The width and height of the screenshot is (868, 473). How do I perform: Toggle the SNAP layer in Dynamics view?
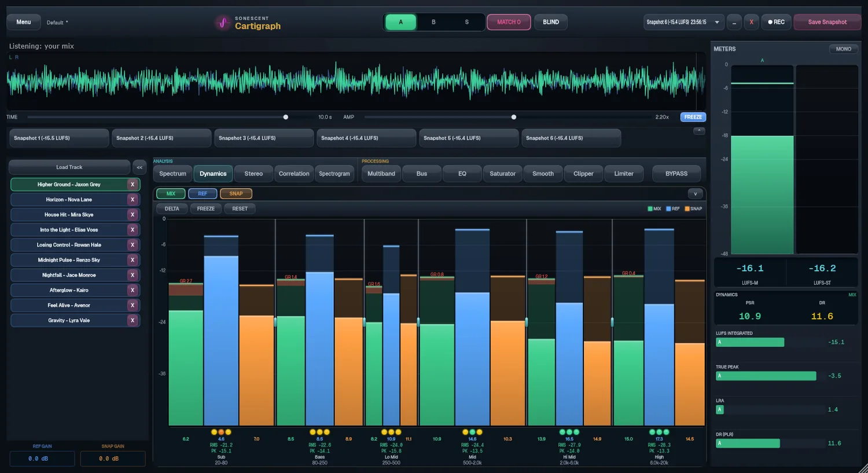coord(236,193)
